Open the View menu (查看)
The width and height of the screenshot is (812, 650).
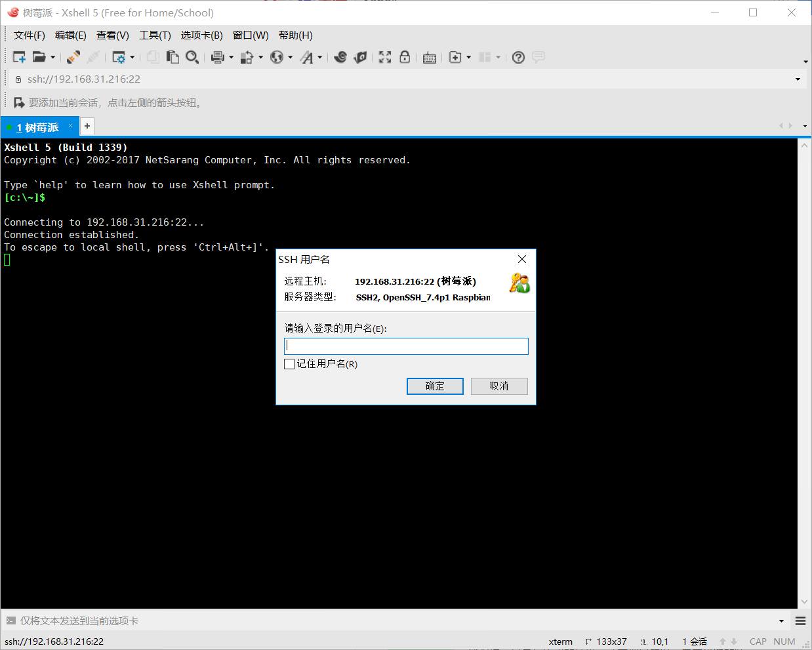[x=113, y=35]
